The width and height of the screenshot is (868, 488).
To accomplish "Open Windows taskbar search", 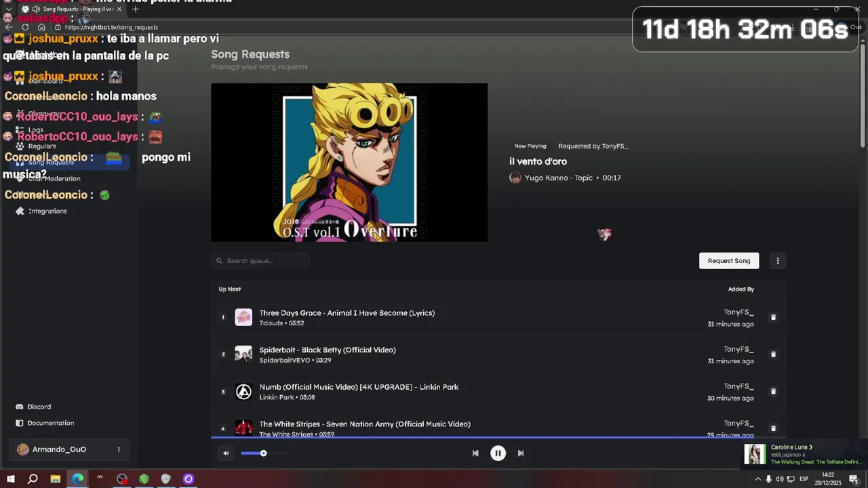I will click(x=33, y=479).
